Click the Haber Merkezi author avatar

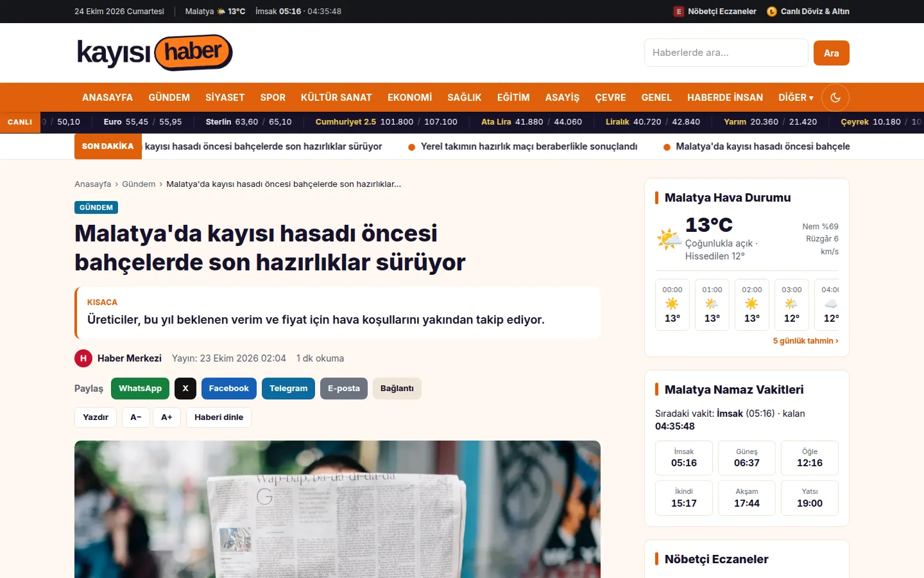(x=83, y=358)
